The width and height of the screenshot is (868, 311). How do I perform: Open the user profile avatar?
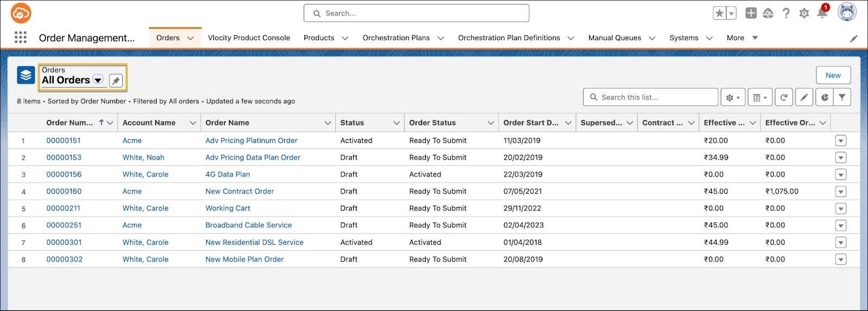tap(847, 12)
